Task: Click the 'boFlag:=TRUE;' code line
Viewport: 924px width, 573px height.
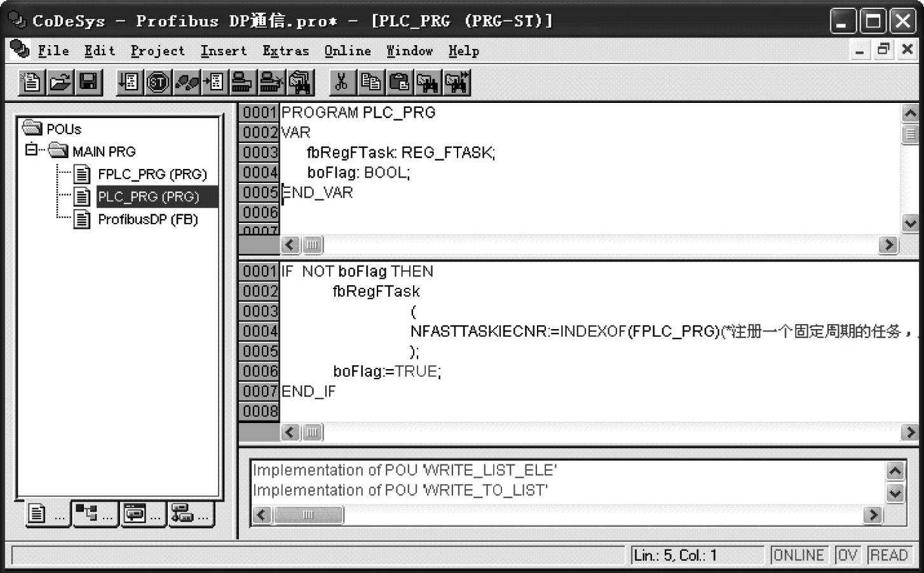Action: 387,371
